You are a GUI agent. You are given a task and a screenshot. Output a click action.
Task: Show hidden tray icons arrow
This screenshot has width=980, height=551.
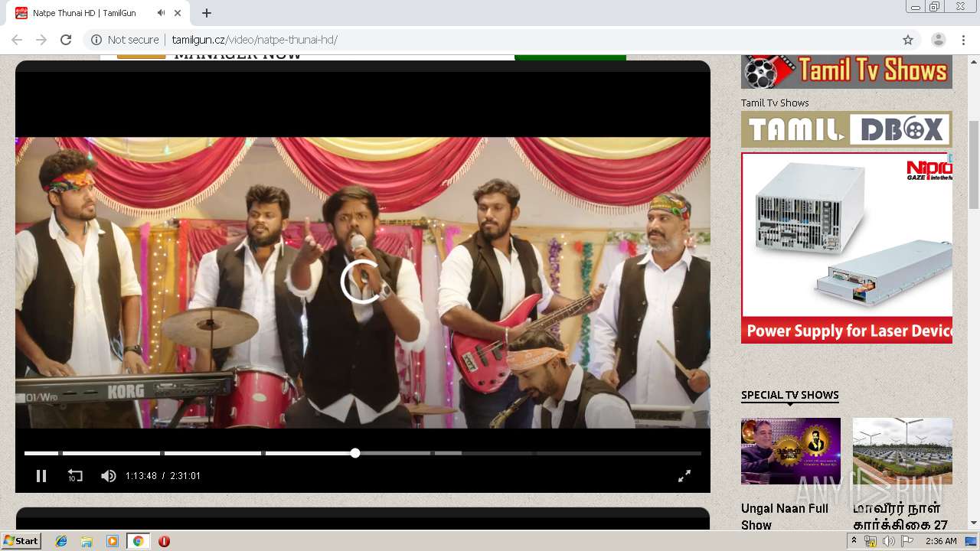pos(854,541)
